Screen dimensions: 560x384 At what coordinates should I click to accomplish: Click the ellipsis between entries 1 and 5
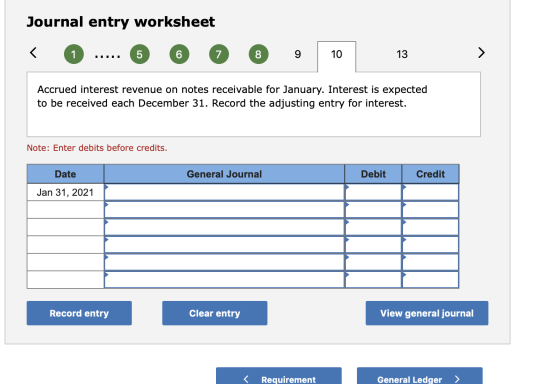tap(107, 56)
